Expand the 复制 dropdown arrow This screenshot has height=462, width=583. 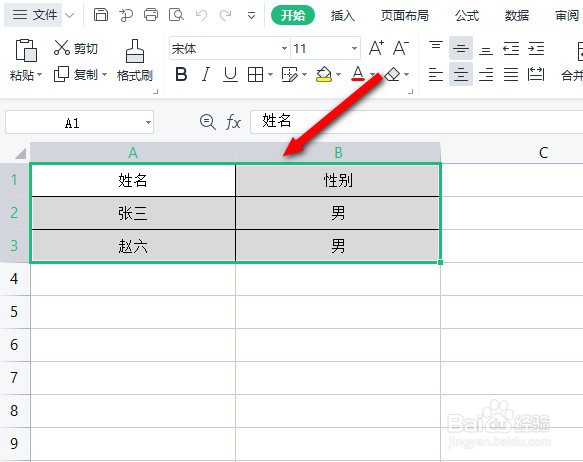(104, 74)
